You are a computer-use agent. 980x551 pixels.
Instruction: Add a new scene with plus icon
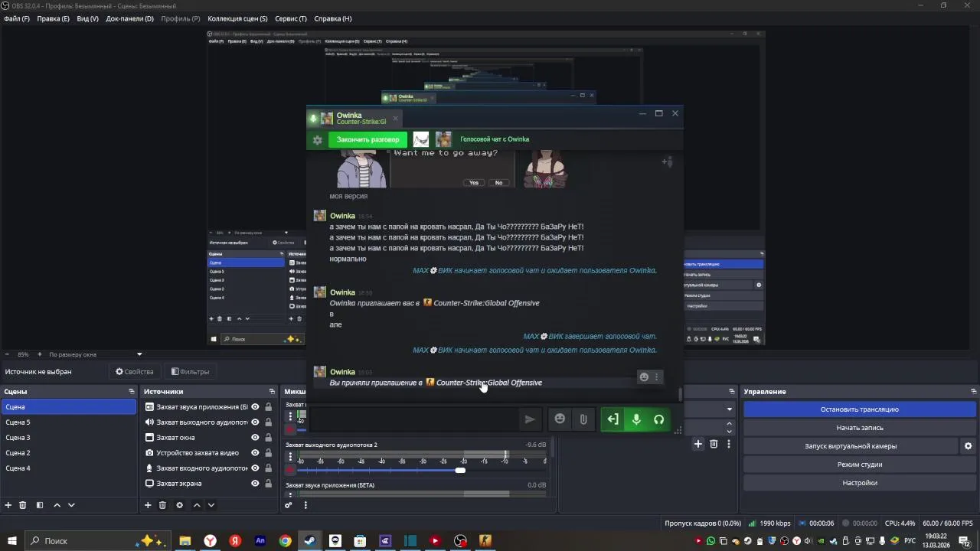(x=8, y=505)
